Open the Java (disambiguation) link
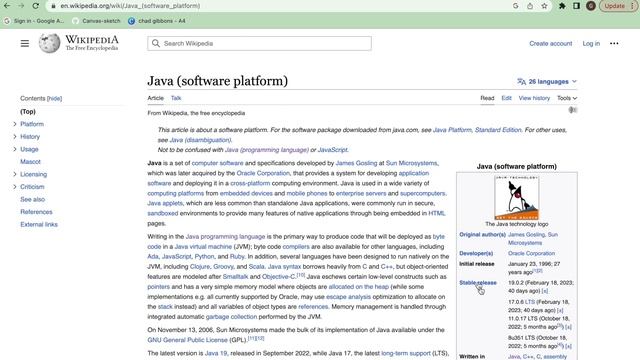The image size is (640, 360). click(x=200, y=140)
